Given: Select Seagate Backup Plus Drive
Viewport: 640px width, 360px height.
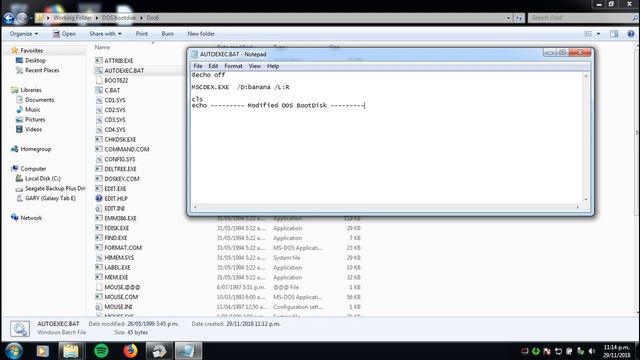Looking at the screenshot, I should click(55, 188).
